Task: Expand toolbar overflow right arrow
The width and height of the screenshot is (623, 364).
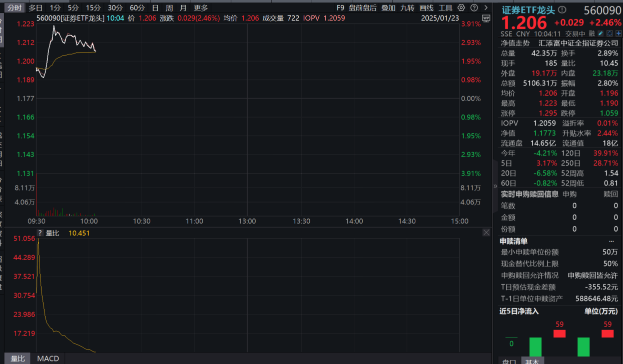Action: 486,8
